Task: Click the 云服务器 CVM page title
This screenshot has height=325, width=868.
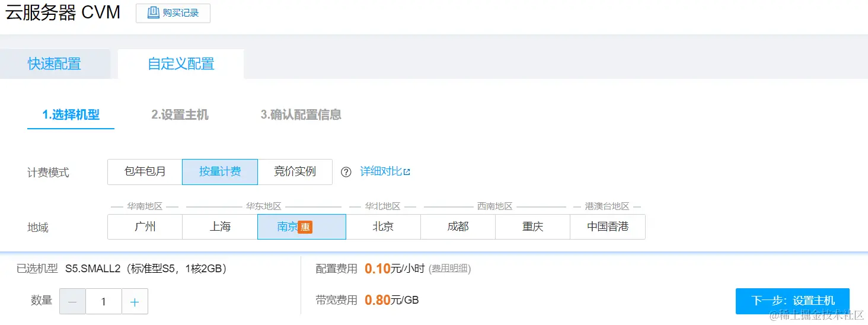Action: pyautogui.click(x=63, y=12)
